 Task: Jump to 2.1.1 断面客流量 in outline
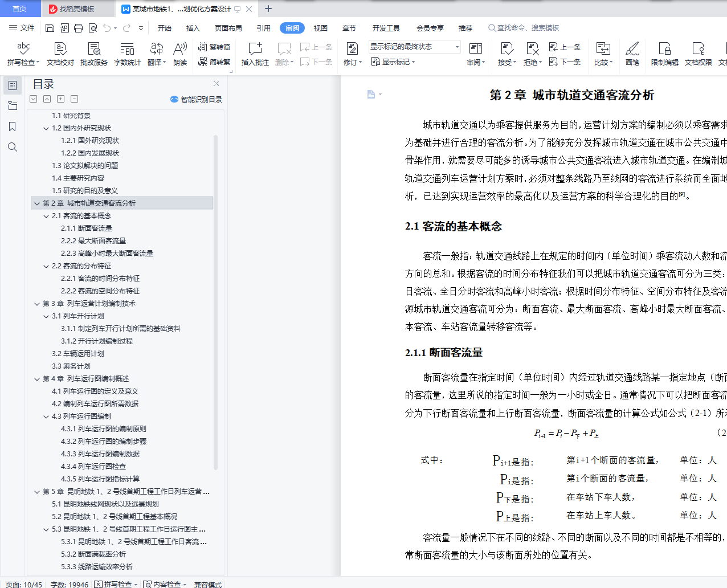(87, 228)
